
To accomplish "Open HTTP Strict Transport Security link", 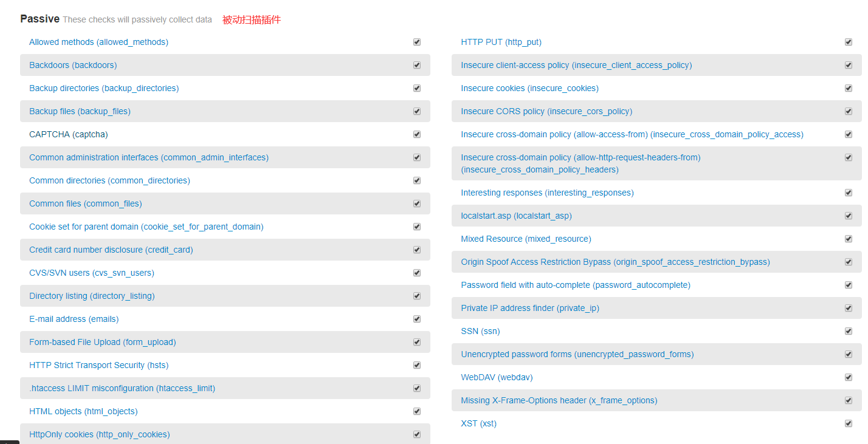I will 98,365.
